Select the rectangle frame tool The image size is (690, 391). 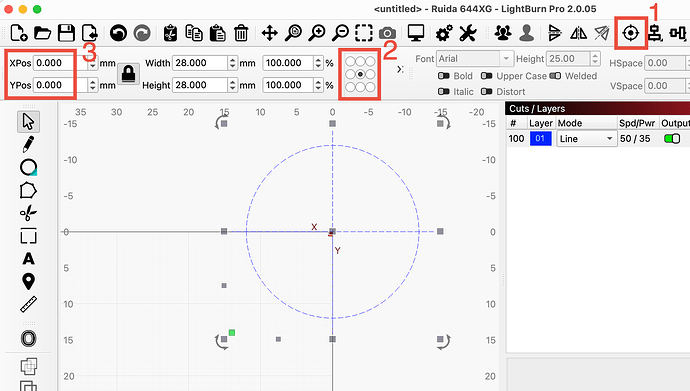(29, 236)
